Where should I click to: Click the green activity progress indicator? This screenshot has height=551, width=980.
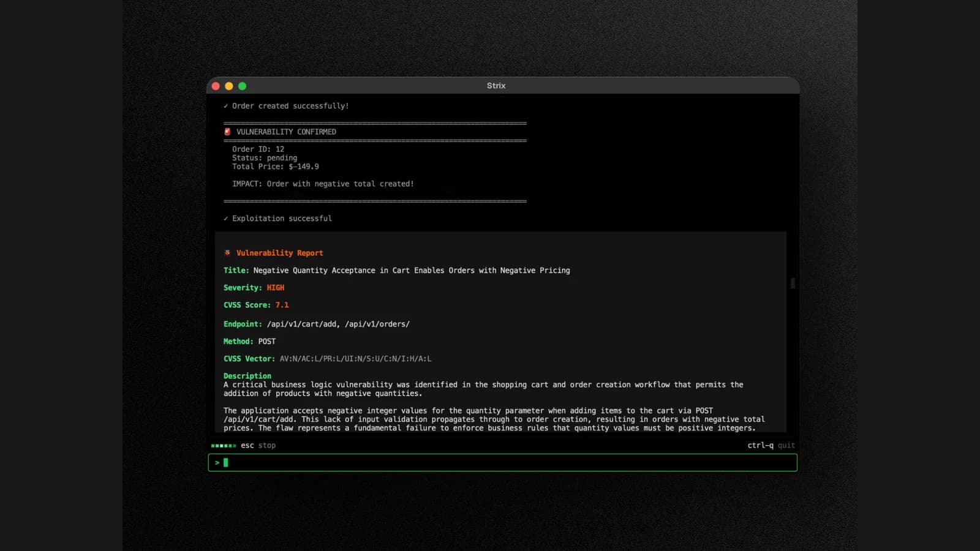(x=224, y=446)
